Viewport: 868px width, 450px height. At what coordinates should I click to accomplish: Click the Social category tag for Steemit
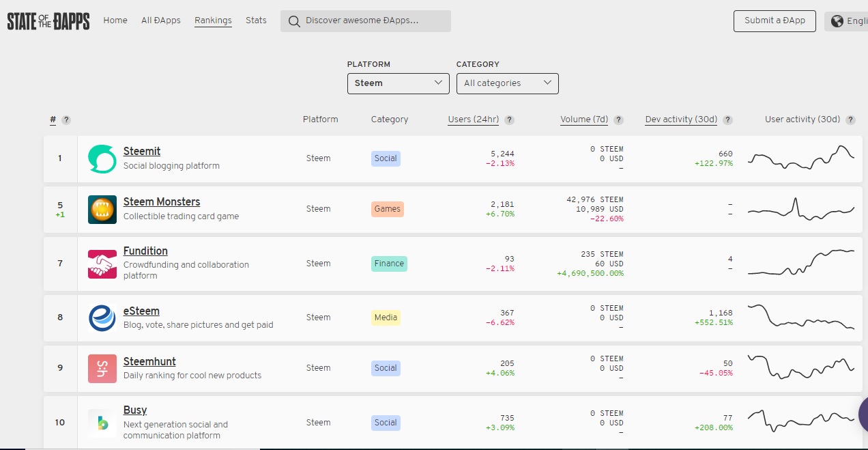[386, 158]
